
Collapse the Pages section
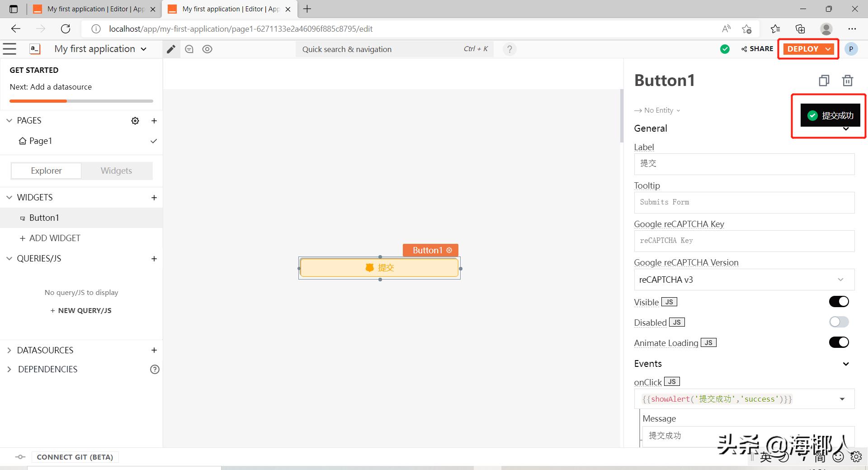click(9, 121)
